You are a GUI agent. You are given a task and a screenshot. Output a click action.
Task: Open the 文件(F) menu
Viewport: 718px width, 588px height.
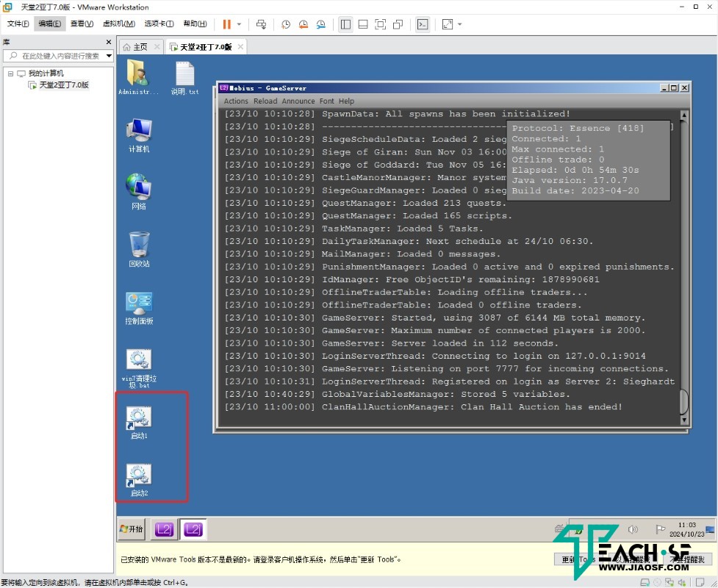pos(18,24)
